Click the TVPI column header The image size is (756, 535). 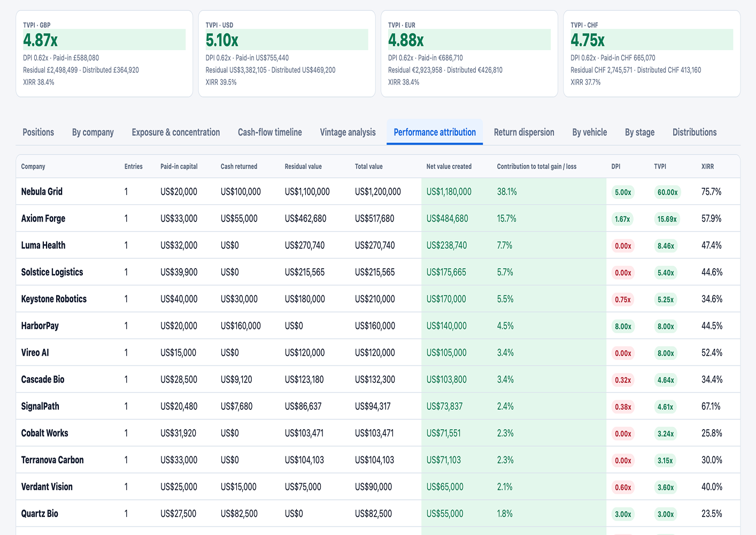660,166
